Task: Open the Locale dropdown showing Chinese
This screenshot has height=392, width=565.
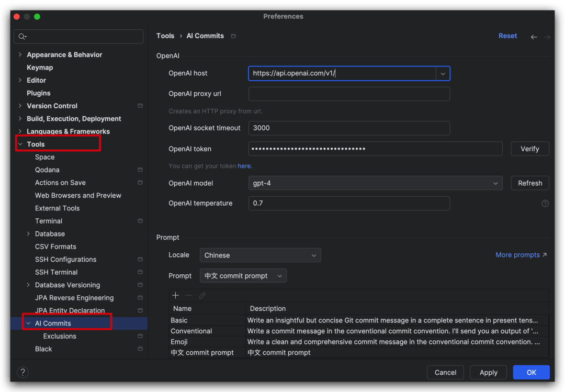Action: pyautogui.click(x=260, y=255)
